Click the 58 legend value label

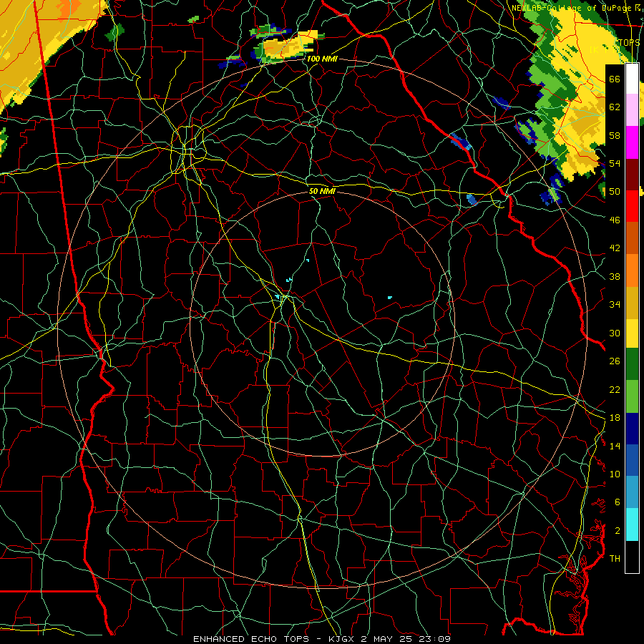[x=615, y=135]
